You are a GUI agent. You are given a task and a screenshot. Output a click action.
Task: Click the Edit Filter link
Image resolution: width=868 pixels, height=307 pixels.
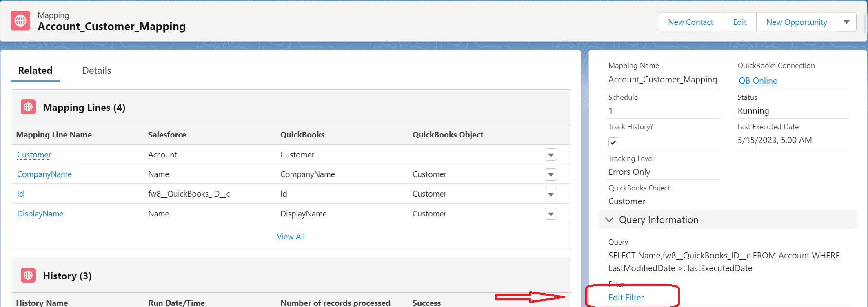626,298
